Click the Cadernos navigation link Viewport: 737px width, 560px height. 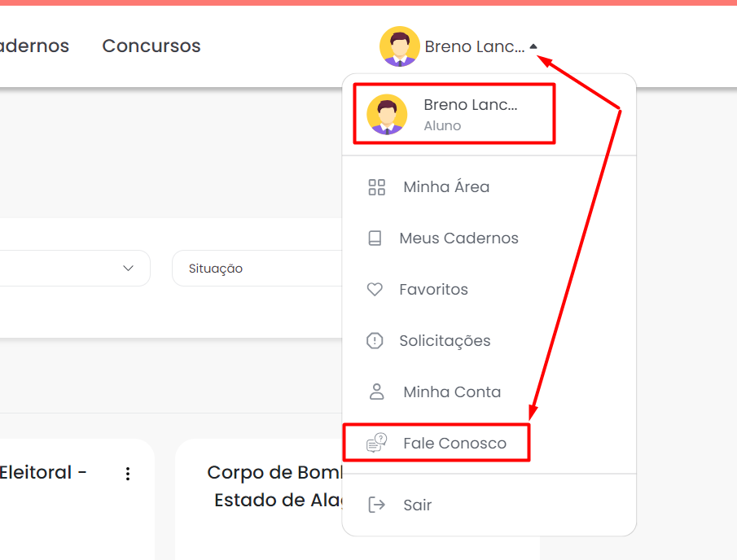point(33,46)
